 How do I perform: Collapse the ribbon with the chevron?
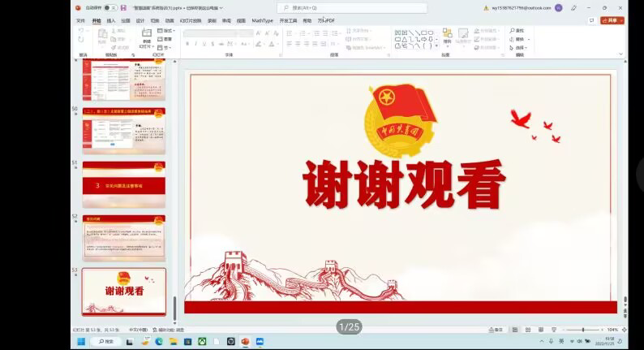(x=620, y=54)
